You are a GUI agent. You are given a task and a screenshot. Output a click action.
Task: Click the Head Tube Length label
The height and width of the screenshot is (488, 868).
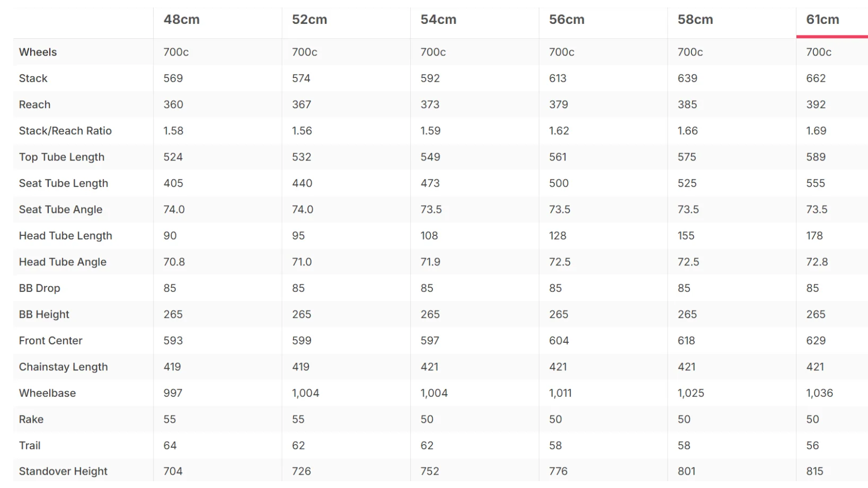tap(65, 236)
